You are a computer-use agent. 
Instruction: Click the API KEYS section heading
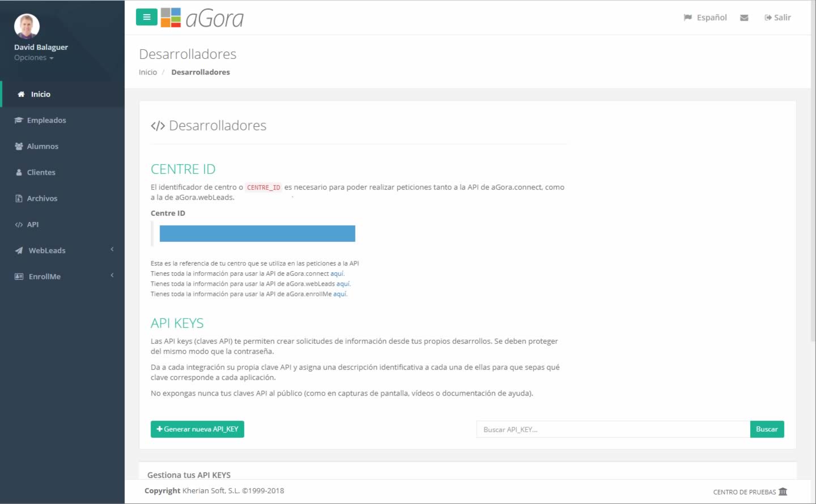click(x=177, y=323)
